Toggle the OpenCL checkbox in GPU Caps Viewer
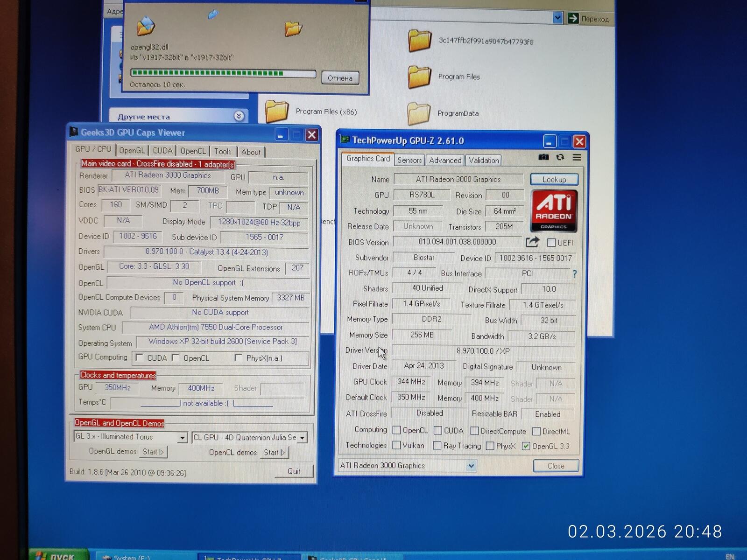Viewport: 747px width, 560px height. pyautogui.click(x=176, y=357)
